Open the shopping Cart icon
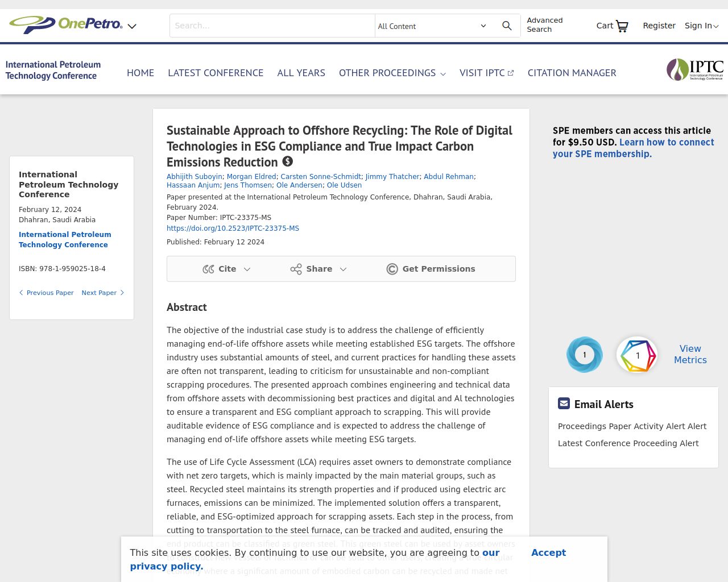The image size is (728, 582). 613,26
